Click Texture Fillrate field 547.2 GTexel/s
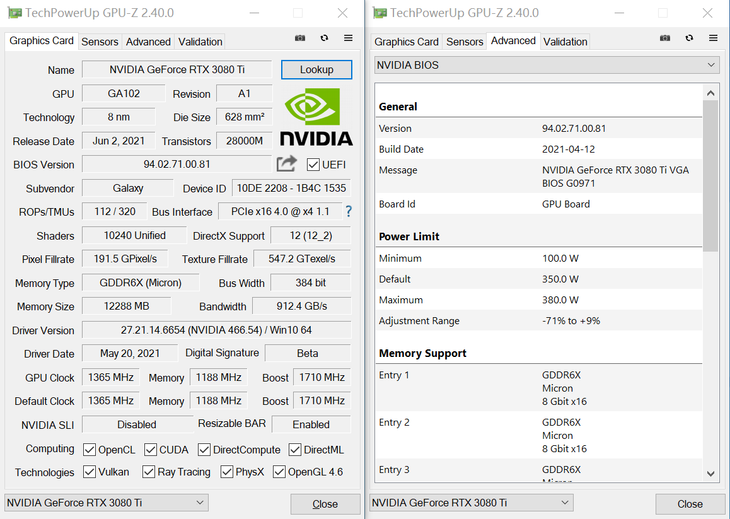This screenshot has height=519, width=730. click(x=302, y=259)
